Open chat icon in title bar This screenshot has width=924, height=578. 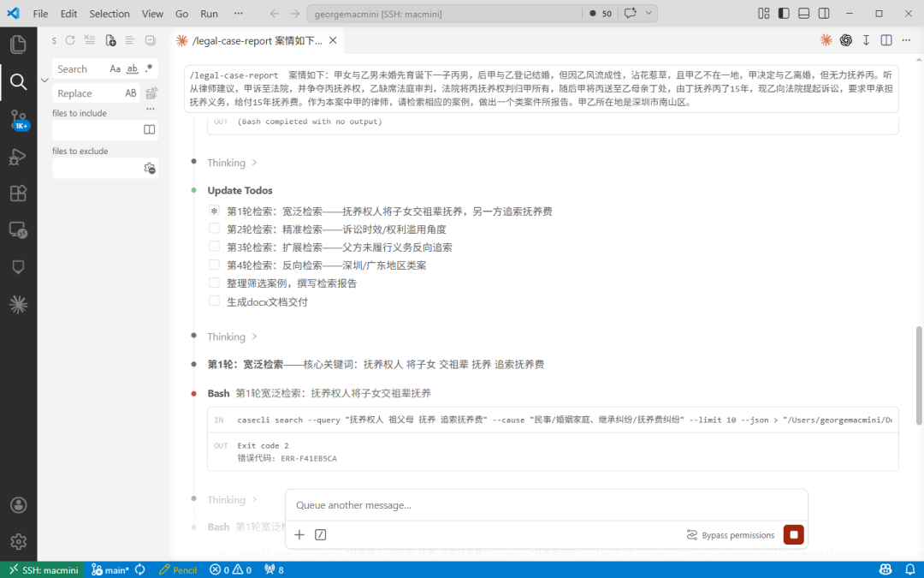(x=631, y=13)
